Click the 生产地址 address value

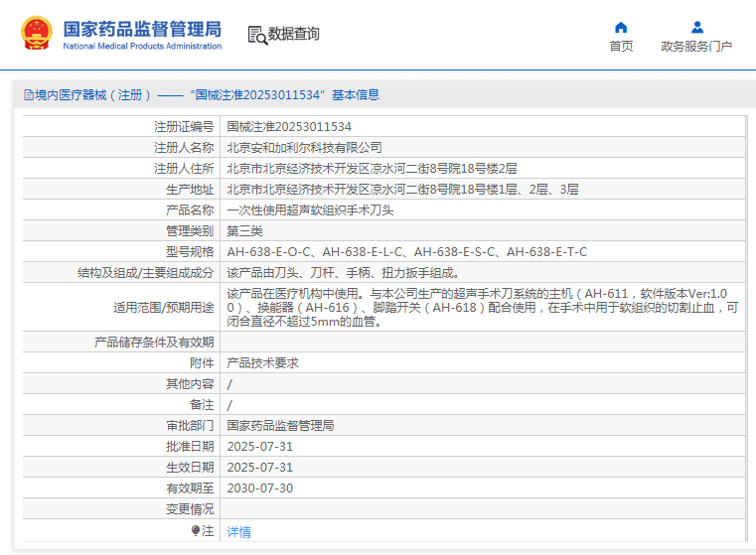[402, 190]
